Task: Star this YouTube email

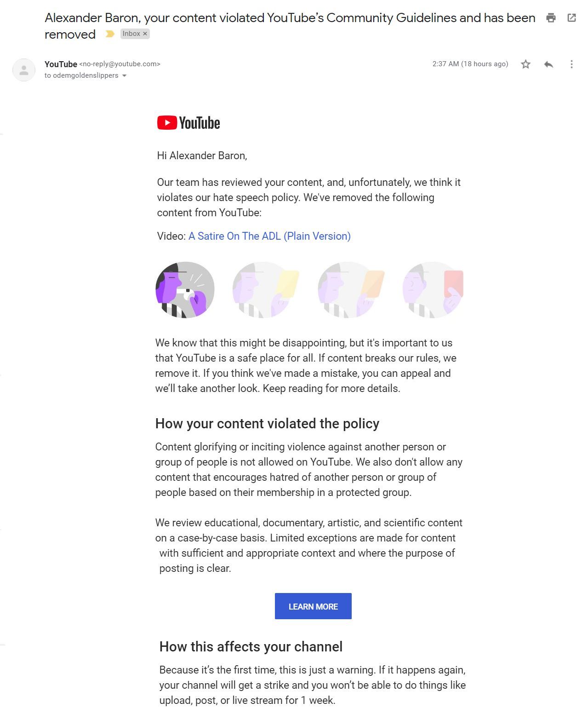Action: point(525,64)
